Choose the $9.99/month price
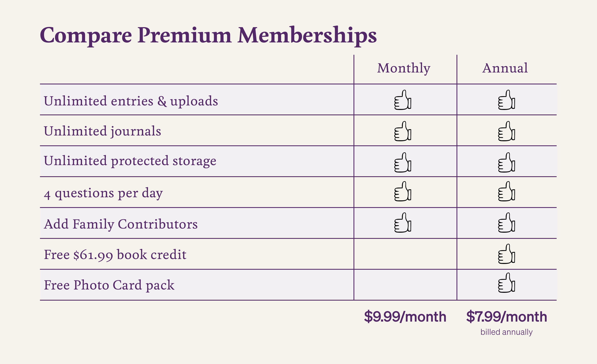The height and width of the screenshot is (364, 597). point(405,316)
